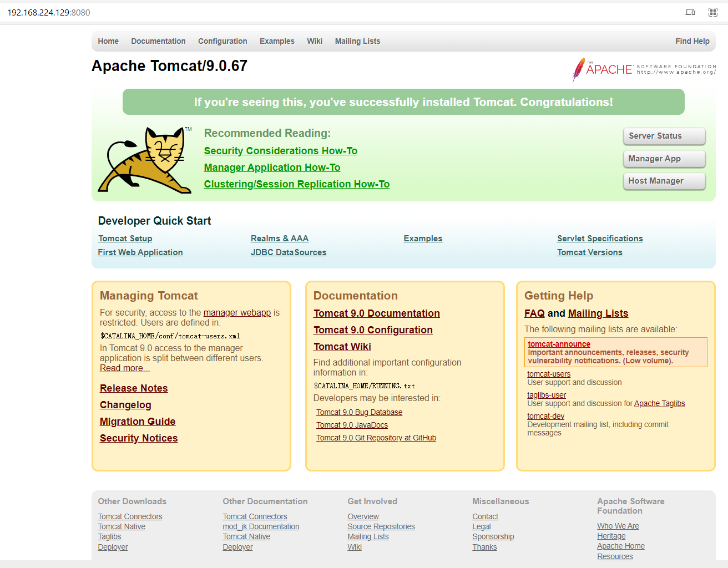The width and height of the screenshot is (728, 568).
Task: Open the Who We Are link
Action: [x=618, y=526]
